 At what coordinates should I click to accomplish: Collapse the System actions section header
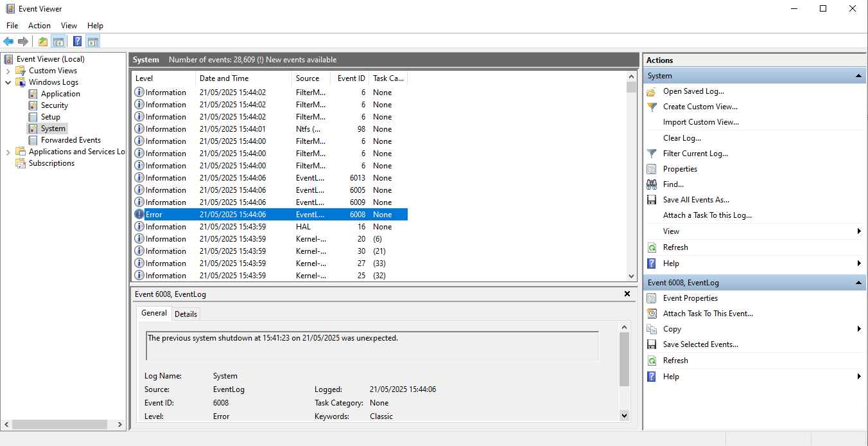(859, 76)
